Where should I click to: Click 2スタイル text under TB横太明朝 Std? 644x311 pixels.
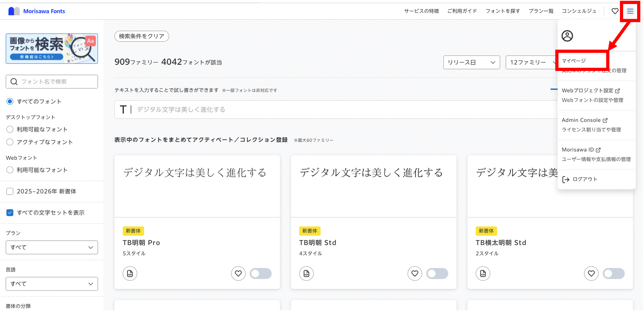(487, 253)
